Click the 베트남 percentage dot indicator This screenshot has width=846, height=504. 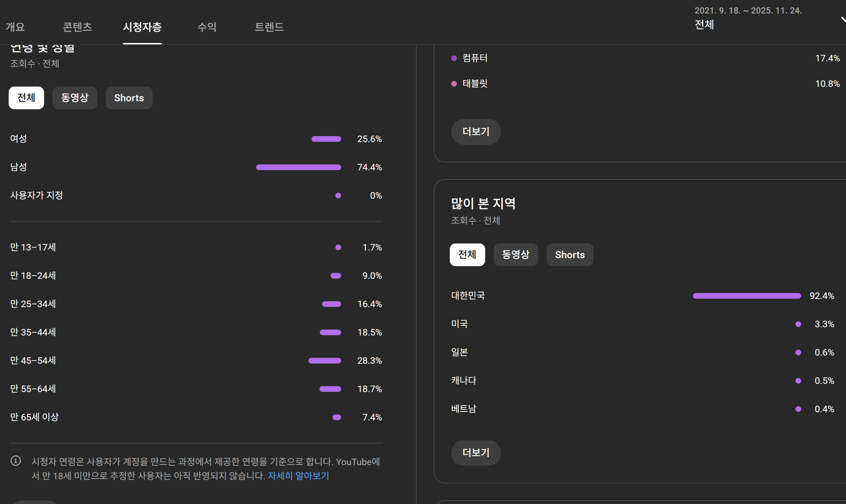coord(798,409)
